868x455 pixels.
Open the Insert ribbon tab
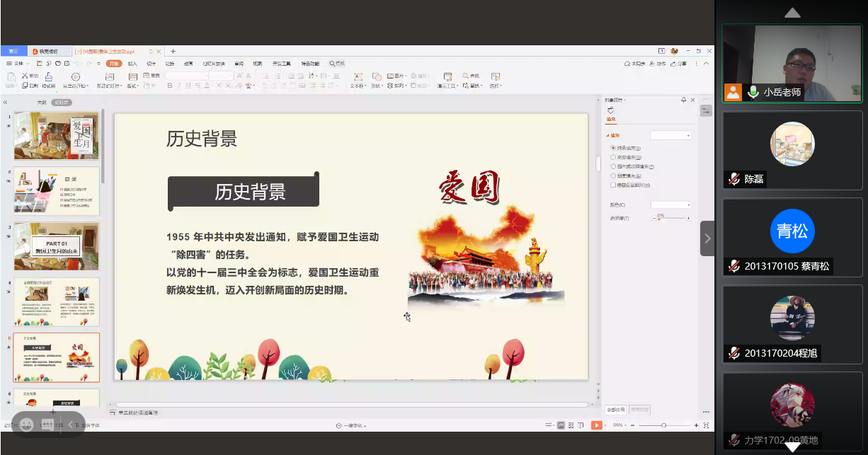click(x=132, y=64)
